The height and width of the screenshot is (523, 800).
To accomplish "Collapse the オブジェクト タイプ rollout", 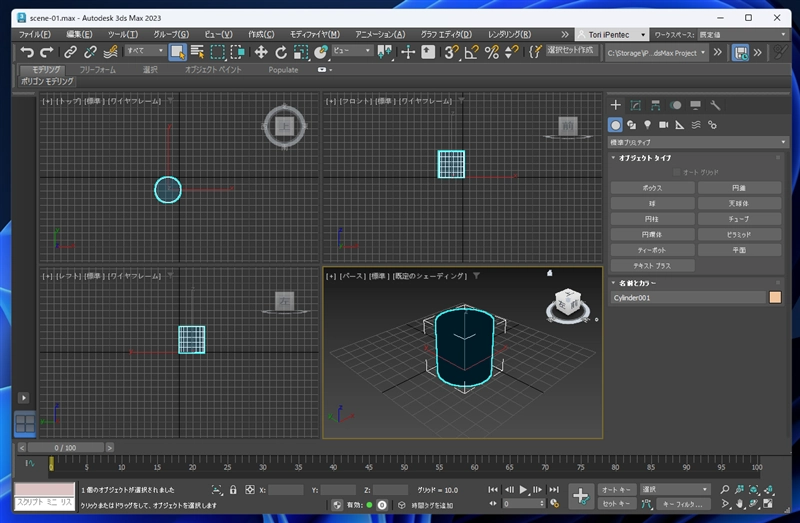I will pyautogui.click(x=645, y=158).
